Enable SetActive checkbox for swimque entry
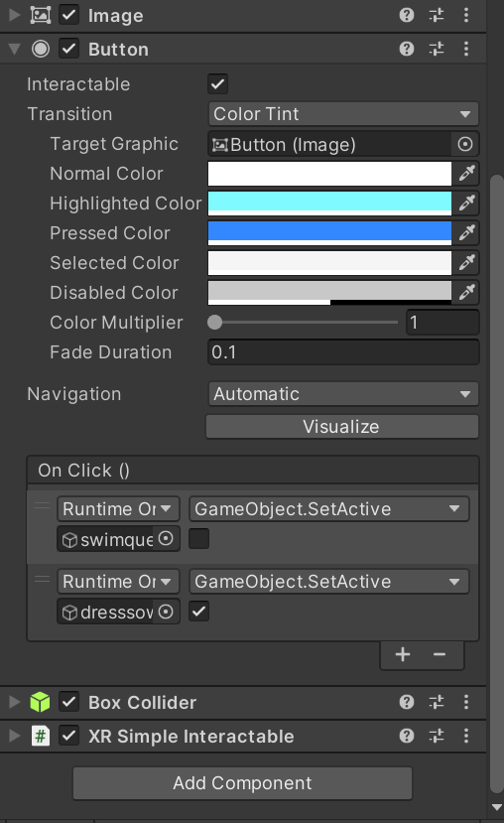The height and width of the screenshot is (823, 504). [x=198, y=538]
